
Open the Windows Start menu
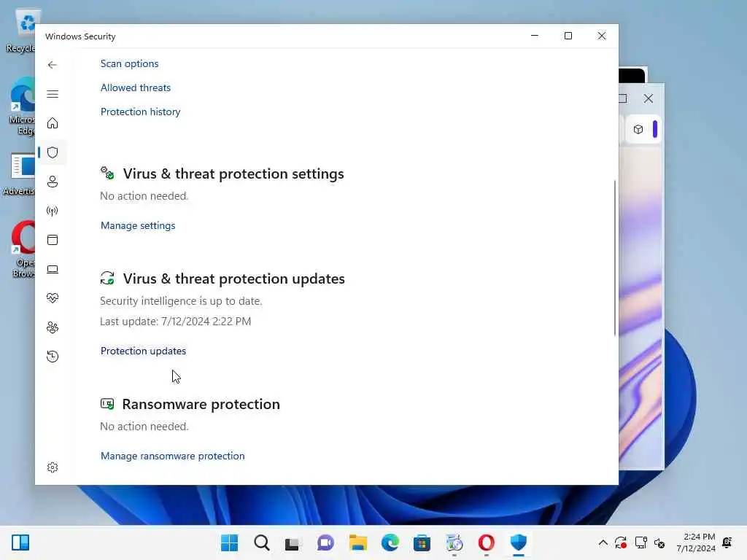(230, 542)
